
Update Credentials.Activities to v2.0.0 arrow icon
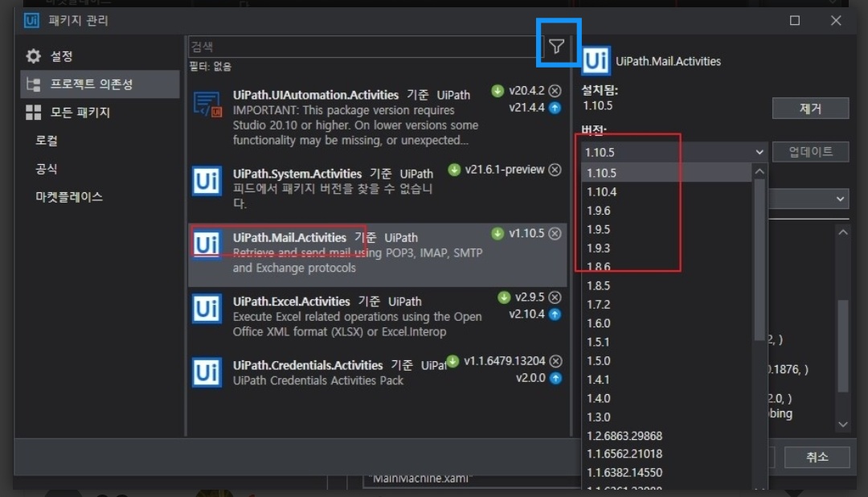555,378
